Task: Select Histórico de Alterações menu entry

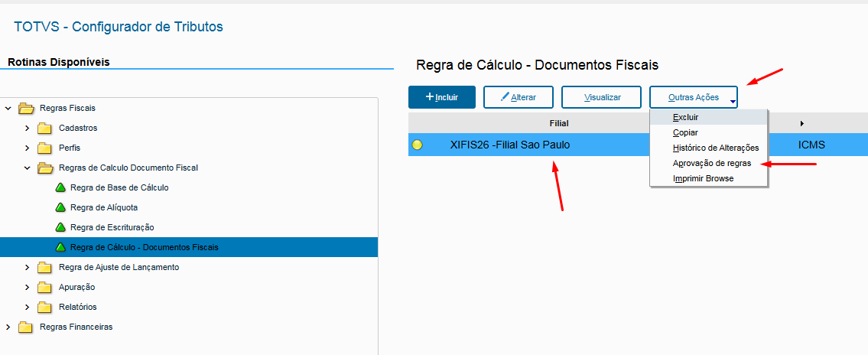Action: pyautogui.click(x=715, y=148)
